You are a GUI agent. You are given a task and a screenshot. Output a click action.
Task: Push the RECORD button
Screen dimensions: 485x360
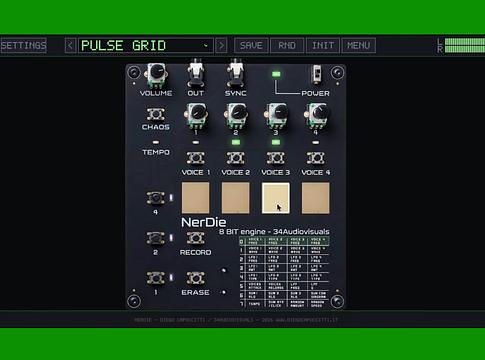tap(196, 238)
